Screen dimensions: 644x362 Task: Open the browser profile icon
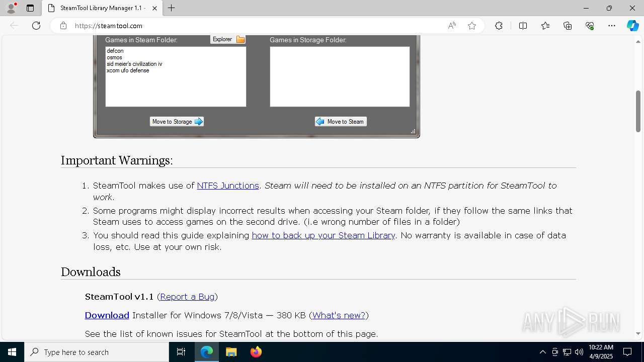tap(11, 8)
